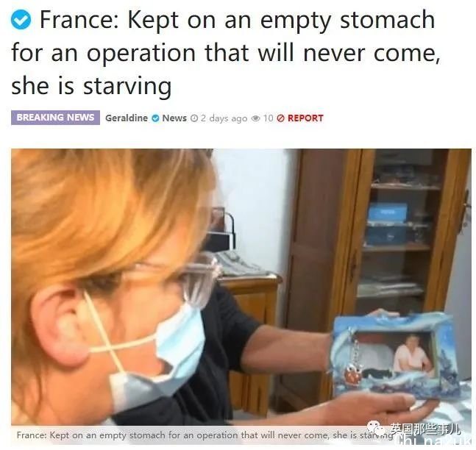Click the blue verified badge beside headline

[x=21, y=20]
